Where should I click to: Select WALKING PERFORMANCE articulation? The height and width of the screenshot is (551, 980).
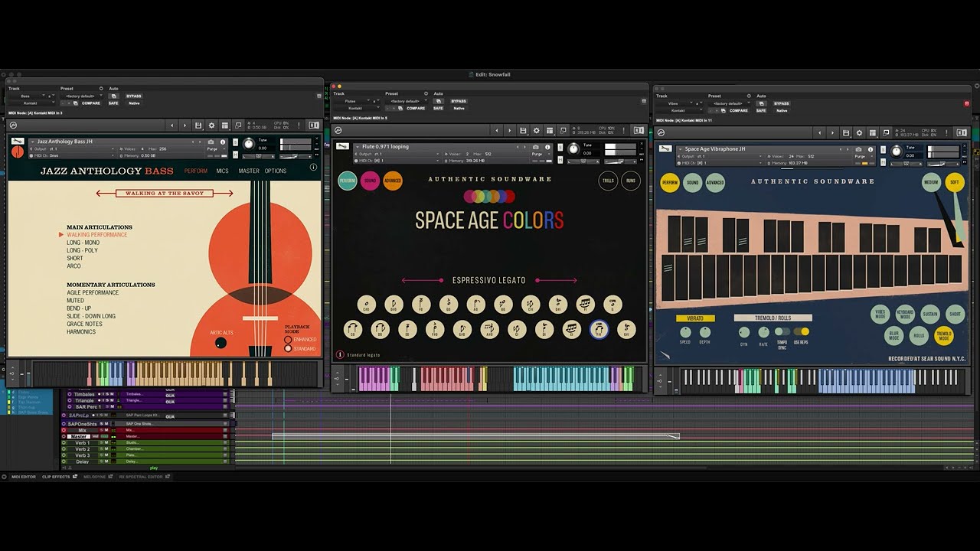96,235
